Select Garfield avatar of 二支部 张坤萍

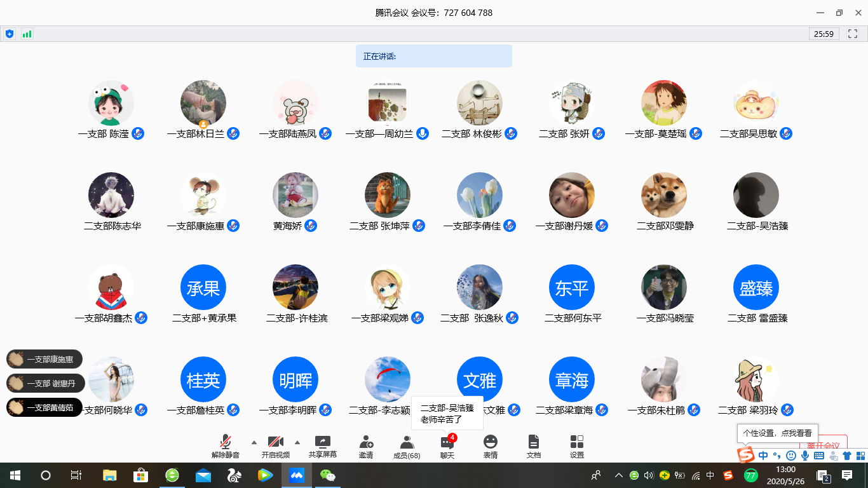pos(388,195)
